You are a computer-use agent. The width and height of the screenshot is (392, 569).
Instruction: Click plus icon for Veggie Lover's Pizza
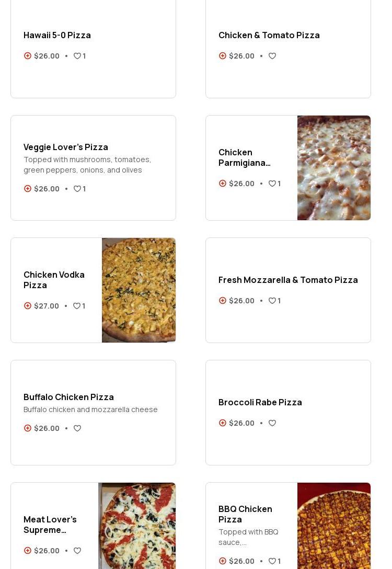tap(28, 189)
